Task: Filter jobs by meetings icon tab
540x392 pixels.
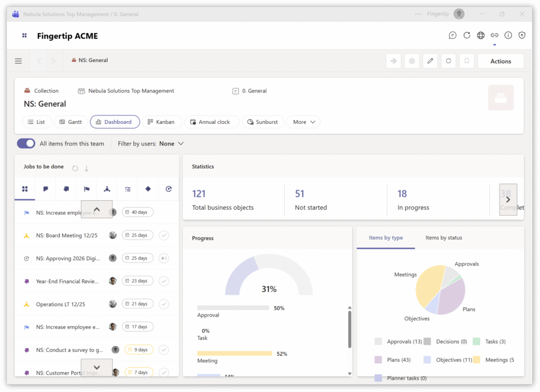Action: pos(107,189)
